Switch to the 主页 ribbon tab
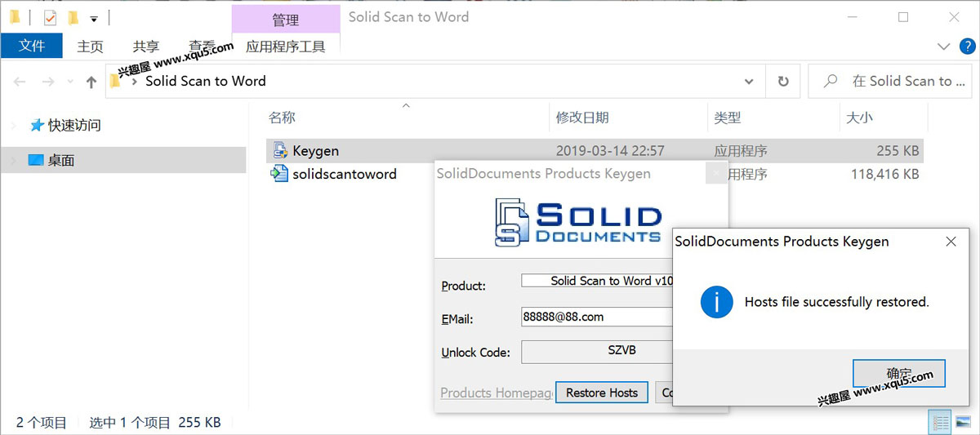 click(90, 47)
